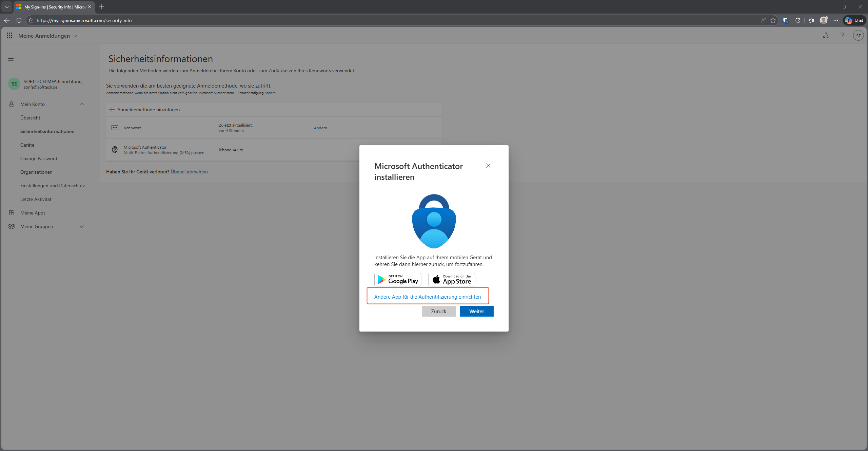868x451 pixels.
Task: Click Ändern link for default sign-in method
Action: (x=270, y=93)
